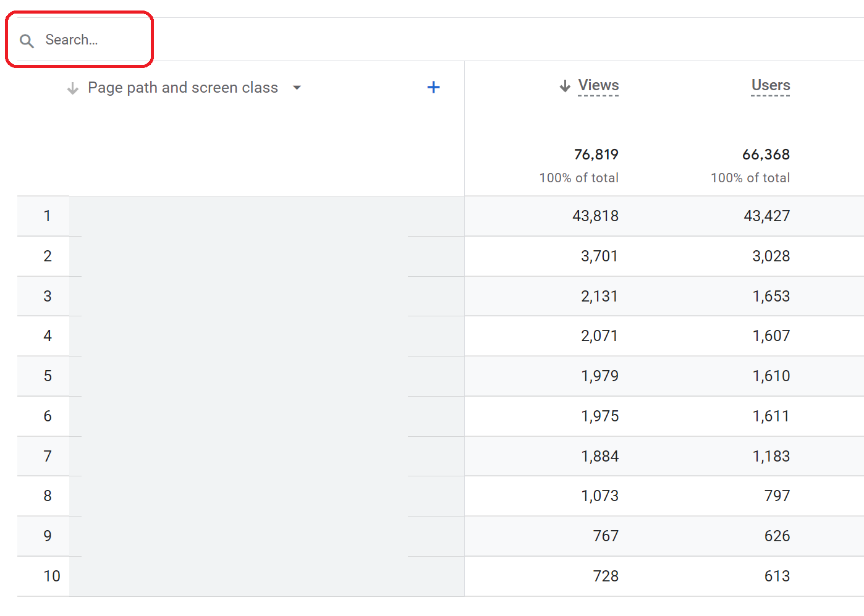Click the search magnifier icon
Viewport: 864px width, 616px height.
click(27, 41)
